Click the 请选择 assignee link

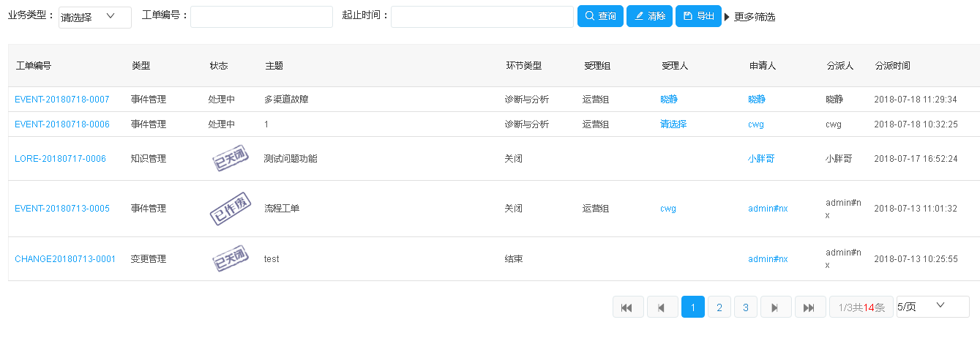point(673,124)
